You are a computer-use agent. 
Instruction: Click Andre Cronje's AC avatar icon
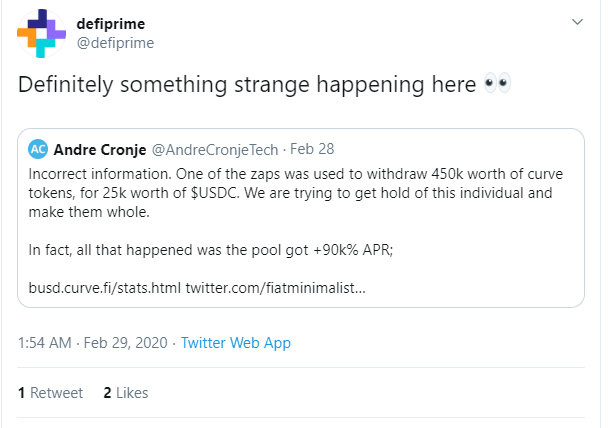(38, 150)
